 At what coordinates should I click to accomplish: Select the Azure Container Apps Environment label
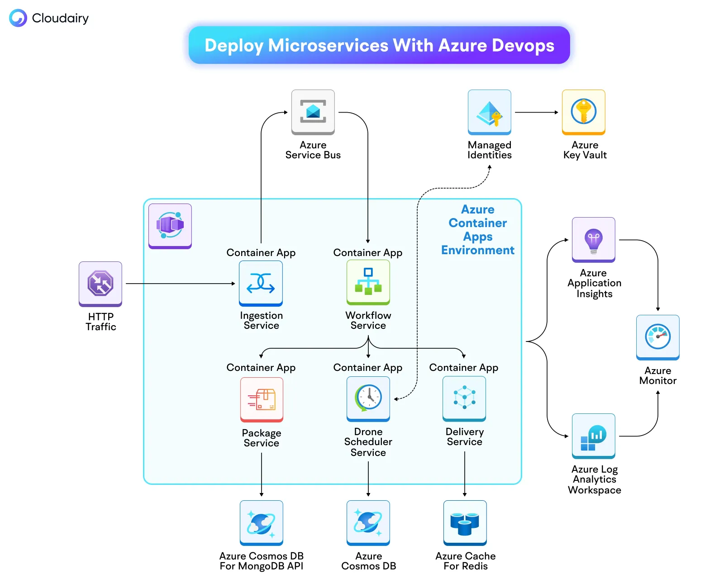tap(477, 230)
